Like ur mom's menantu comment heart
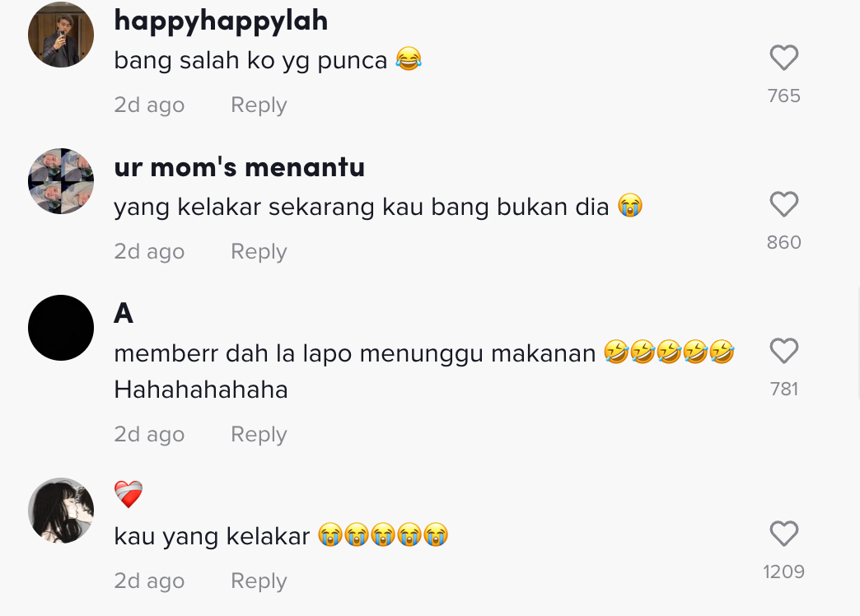Viewport: 860px width, 616px height. (x=783, y=204)
